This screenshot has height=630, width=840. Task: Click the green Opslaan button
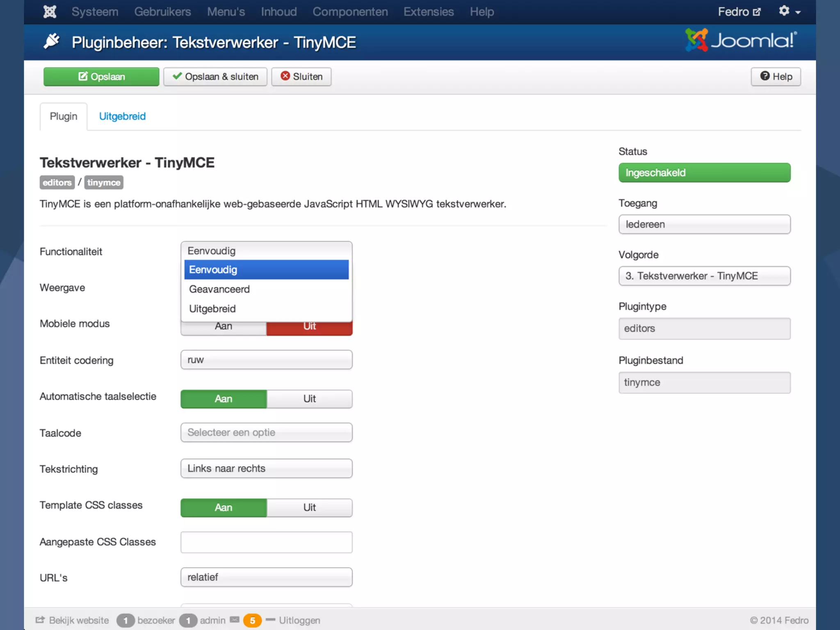[x=101, y=77]
